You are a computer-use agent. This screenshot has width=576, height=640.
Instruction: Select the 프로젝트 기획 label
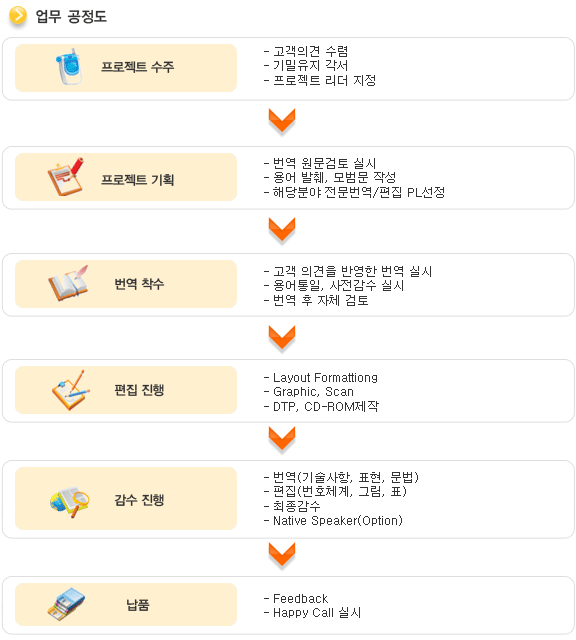click(138, 180)
